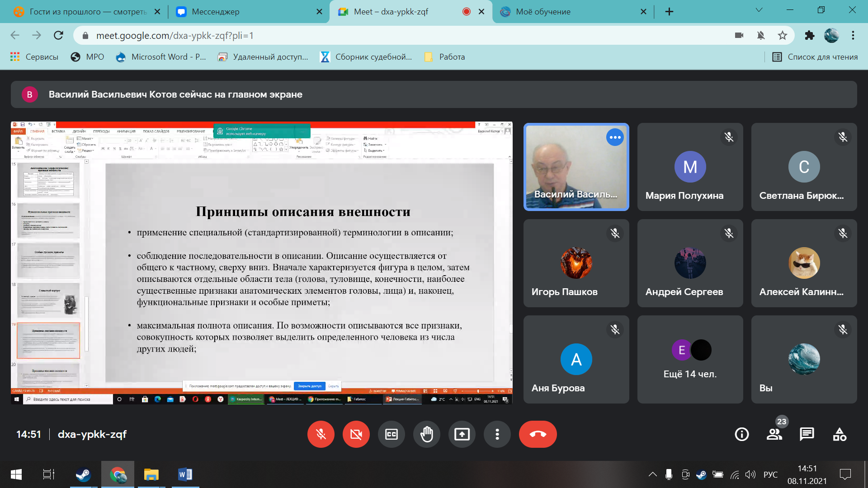
Task: Click the address bar URL field
Action: (x=402, y=35)
